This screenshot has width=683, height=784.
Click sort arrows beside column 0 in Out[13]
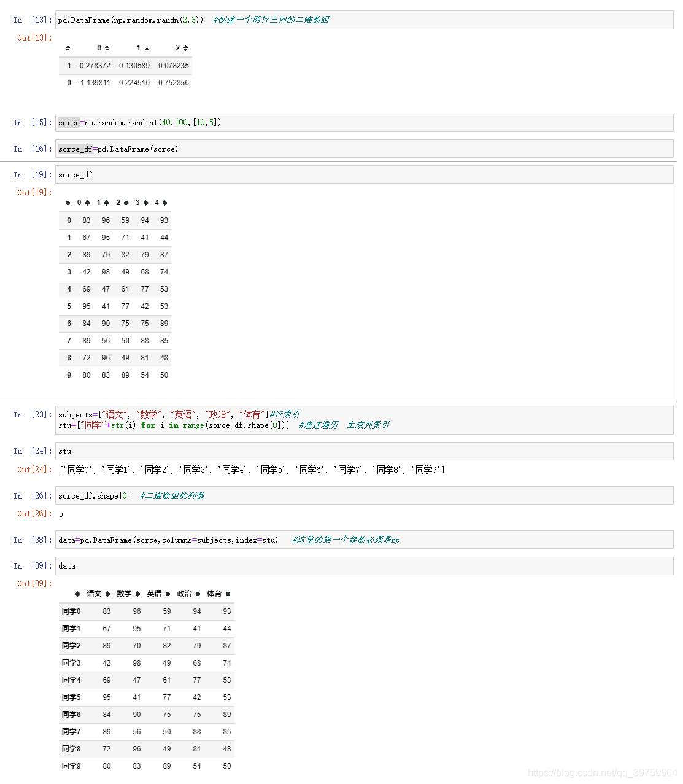(107, 48)
